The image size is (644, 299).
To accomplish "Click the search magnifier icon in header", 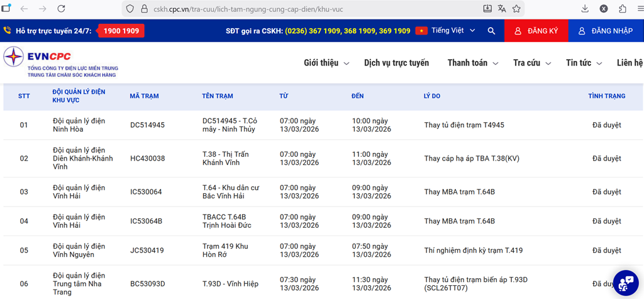I will point(491,31).
